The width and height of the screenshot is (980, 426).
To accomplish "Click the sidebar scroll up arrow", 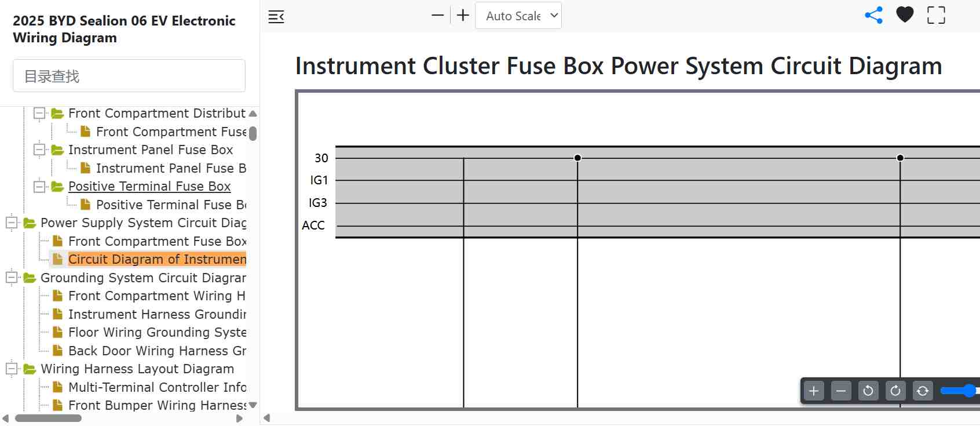I will [253, 114].
